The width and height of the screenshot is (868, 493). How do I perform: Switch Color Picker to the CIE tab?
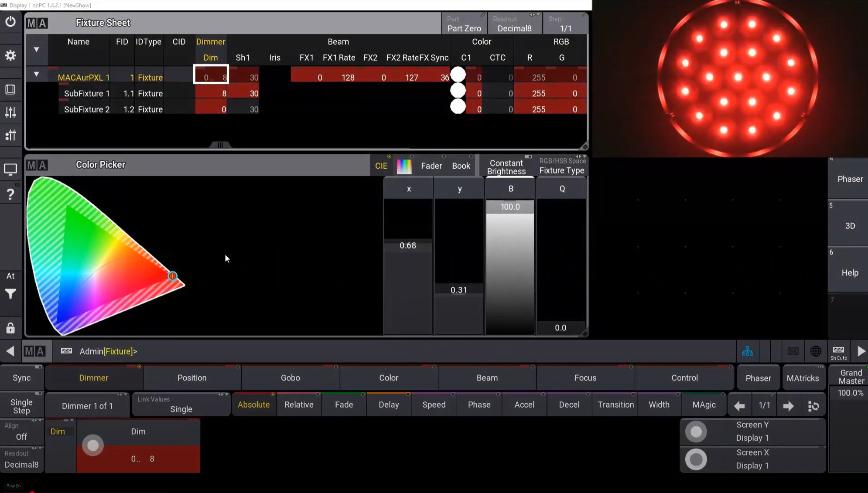click(x=381, y=166)
